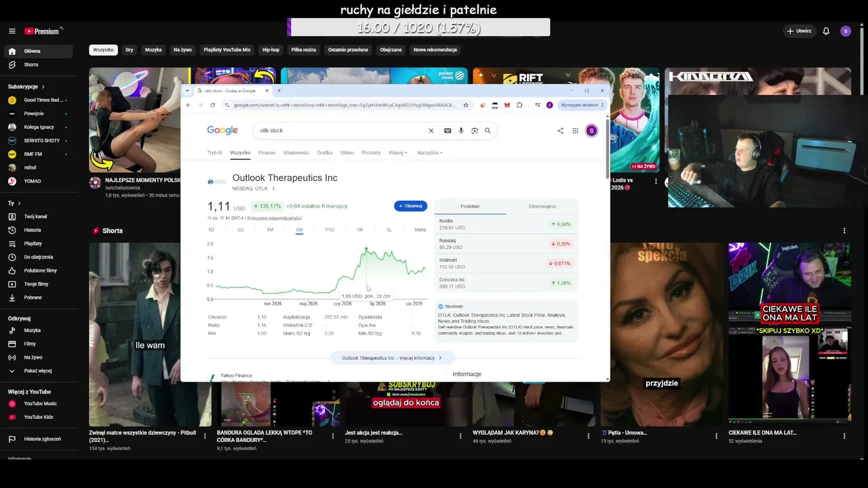The height and width of the screenshot is (488, 868).
Task: Switch to Finanse tab in Google
Action: coord(267,153)
